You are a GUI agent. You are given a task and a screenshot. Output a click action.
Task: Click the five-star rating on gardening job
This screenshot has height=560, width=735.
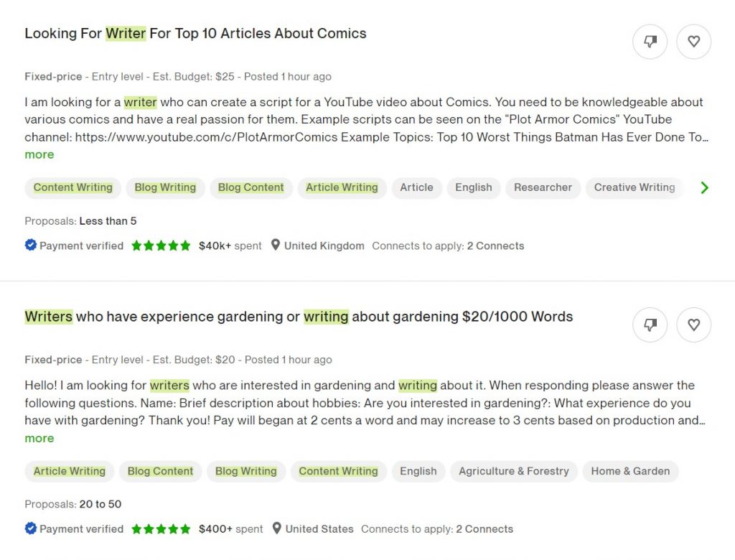(x=161, y=529)
